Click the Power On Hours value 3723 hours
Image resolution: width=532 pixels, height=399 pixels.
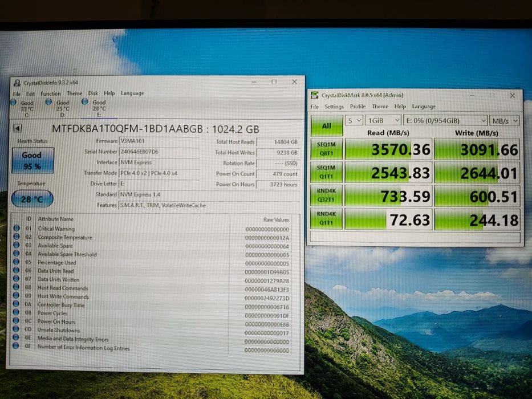[x=278, y=184]
